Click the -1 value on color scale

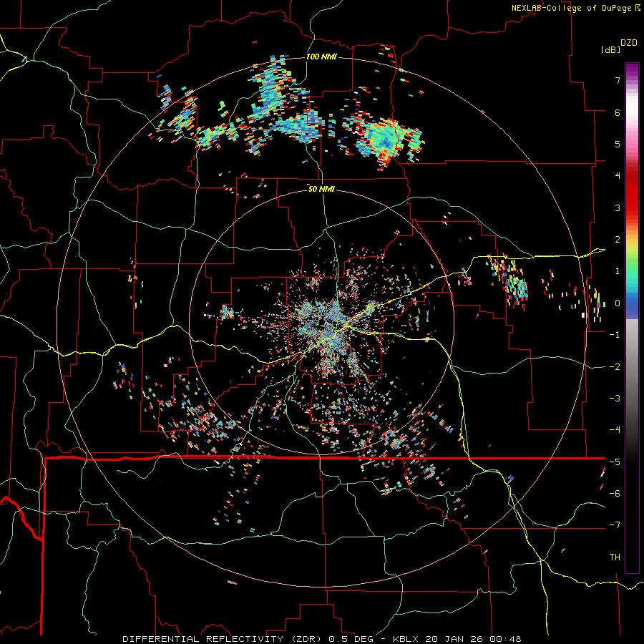click(x=615, y=335)
